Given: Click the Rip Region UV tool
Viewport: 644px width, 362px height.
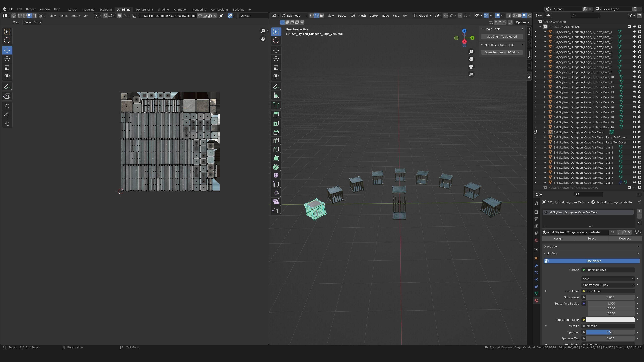Looking at the screenshot, I should pyautogui.click(x=7, y=96).
